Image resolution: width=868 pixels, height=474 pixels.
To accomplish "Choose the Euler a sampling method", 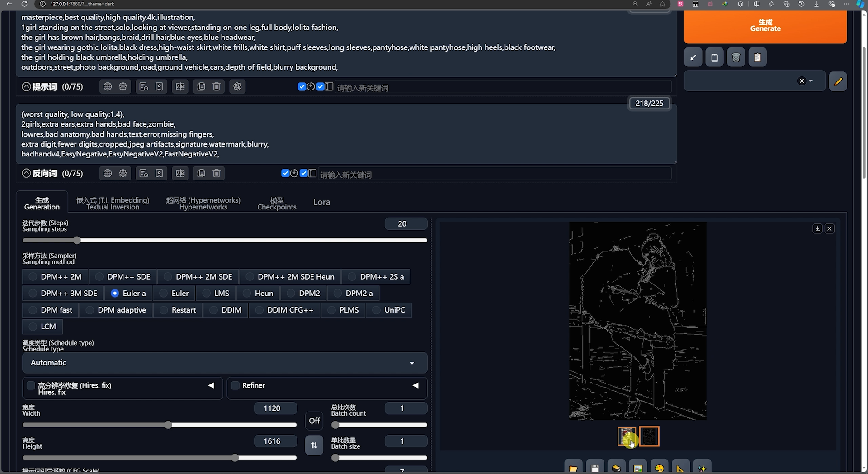I will click(128, 294).
